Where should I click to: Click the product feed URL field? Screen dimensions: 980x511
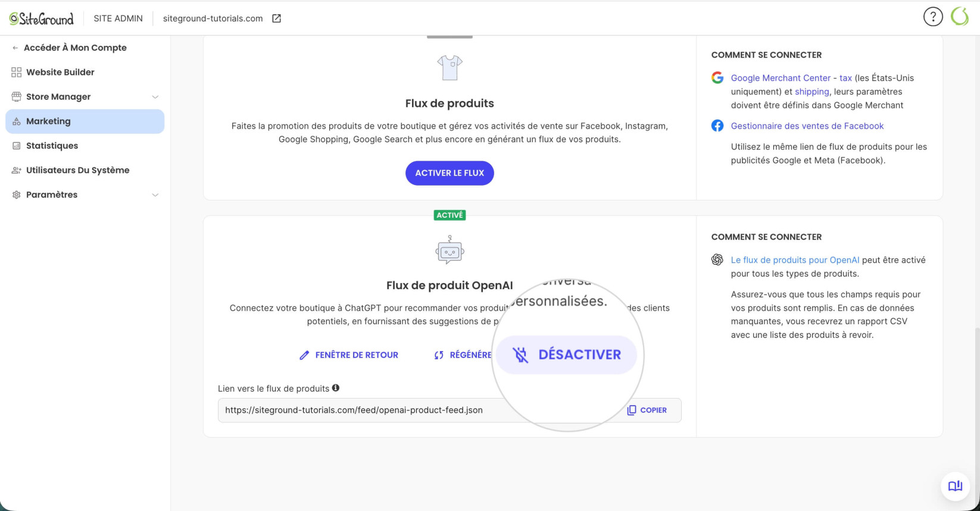coord(450,410)
